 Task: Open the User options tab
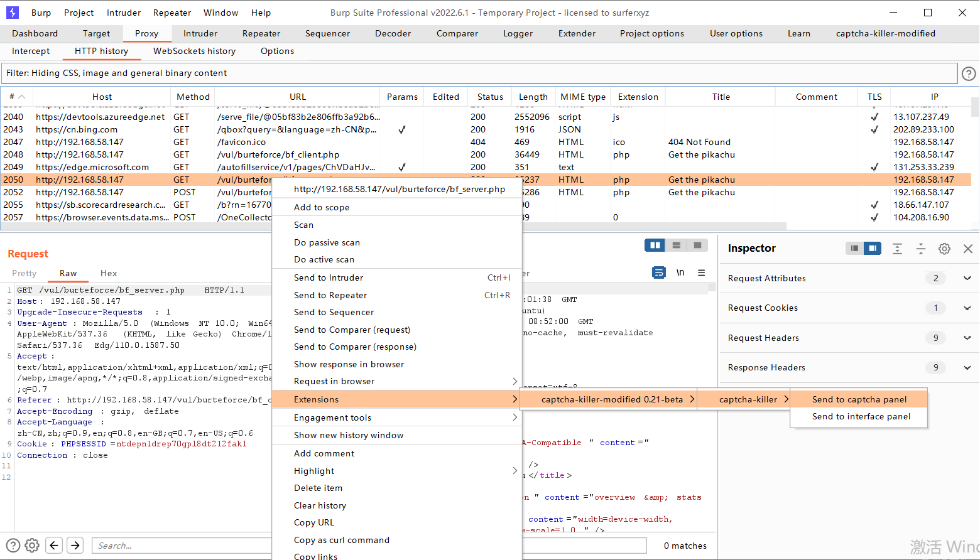pyautogui.click(x=736, y=33)
